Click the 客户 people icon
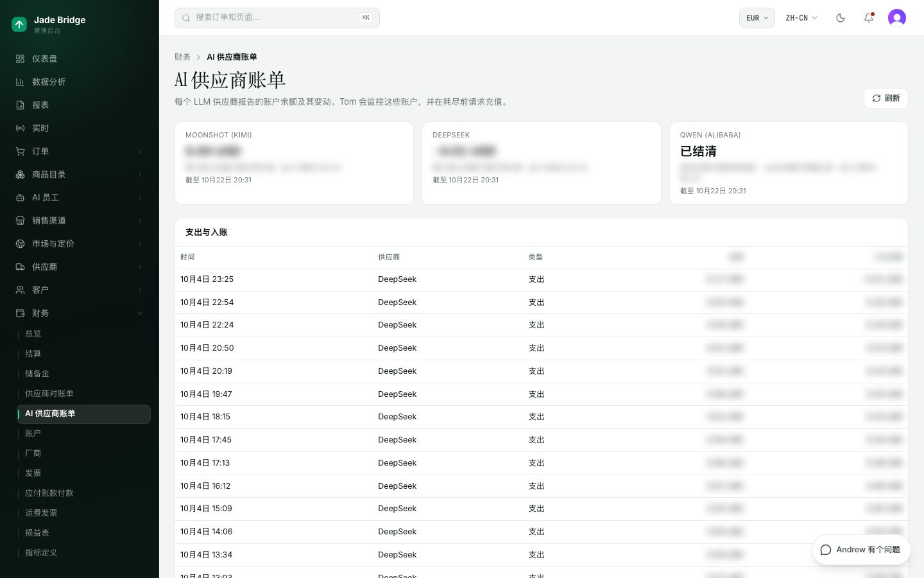 coord(20,290)
